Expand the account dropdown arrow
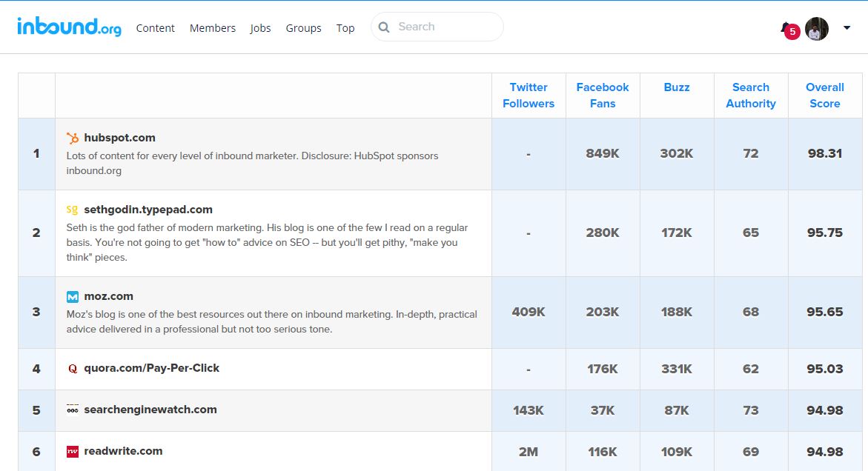The height and width of the screenshot is (471, 868). point(847,27)
